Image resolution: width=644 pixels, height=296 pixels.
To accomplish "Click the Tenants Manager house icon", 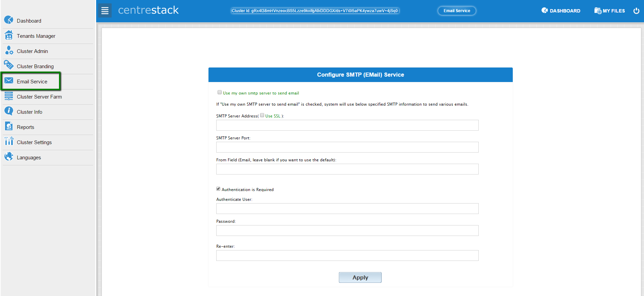I will point(9,35).
